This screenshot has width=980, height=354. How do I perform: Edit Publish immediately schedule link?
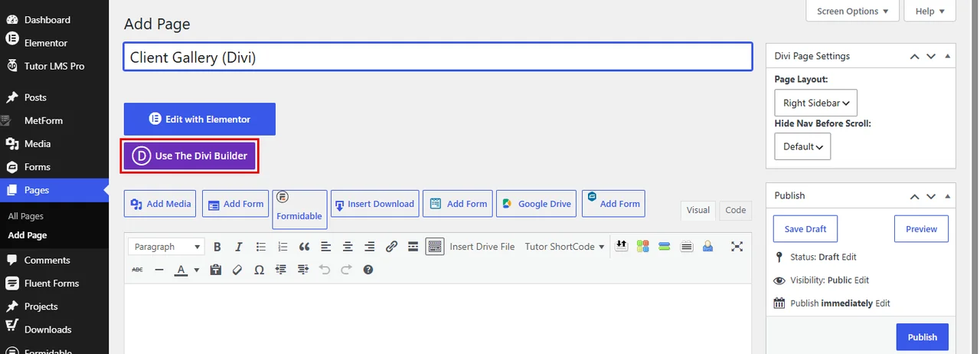(883, 303)
